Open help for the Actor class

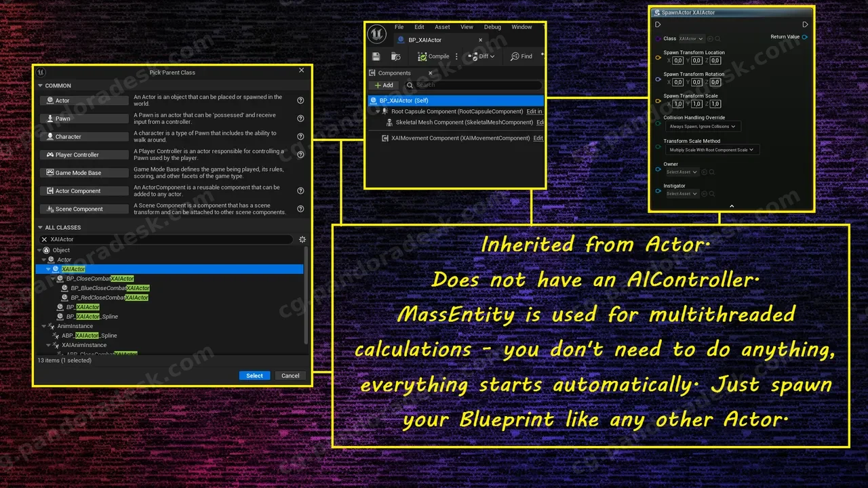pos(300,100)
